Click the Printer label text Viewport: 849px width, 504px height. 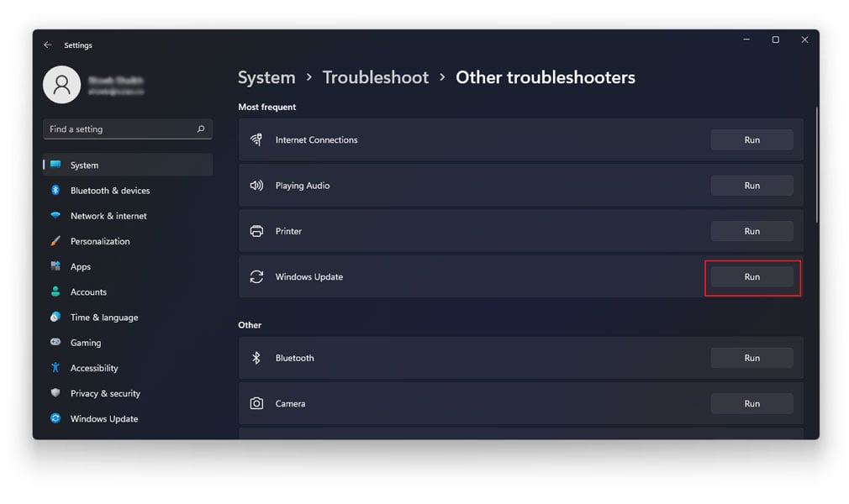click(288, 231)
